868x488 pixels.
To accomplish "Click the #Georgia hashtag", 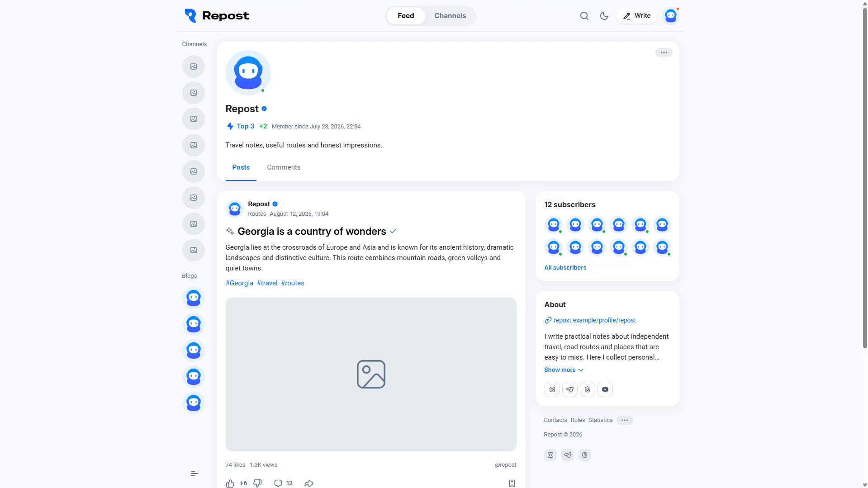I will coord(239,283).
